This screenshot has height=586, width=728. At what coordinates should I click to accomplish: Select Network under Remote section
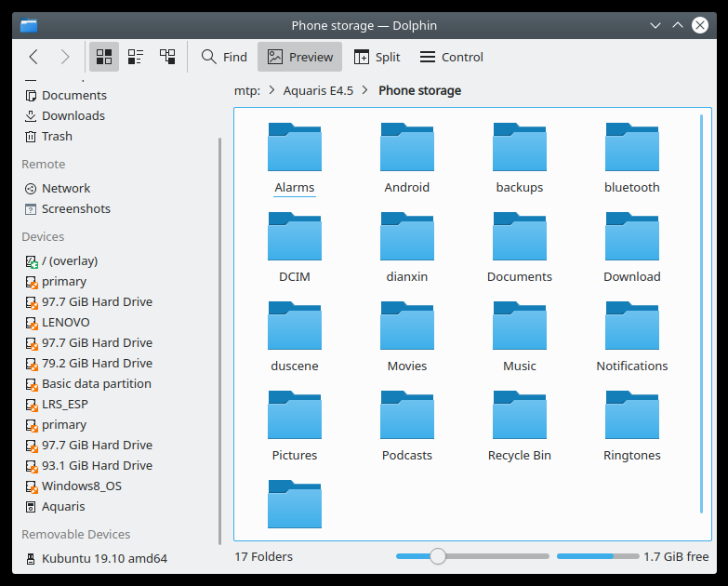65,189
